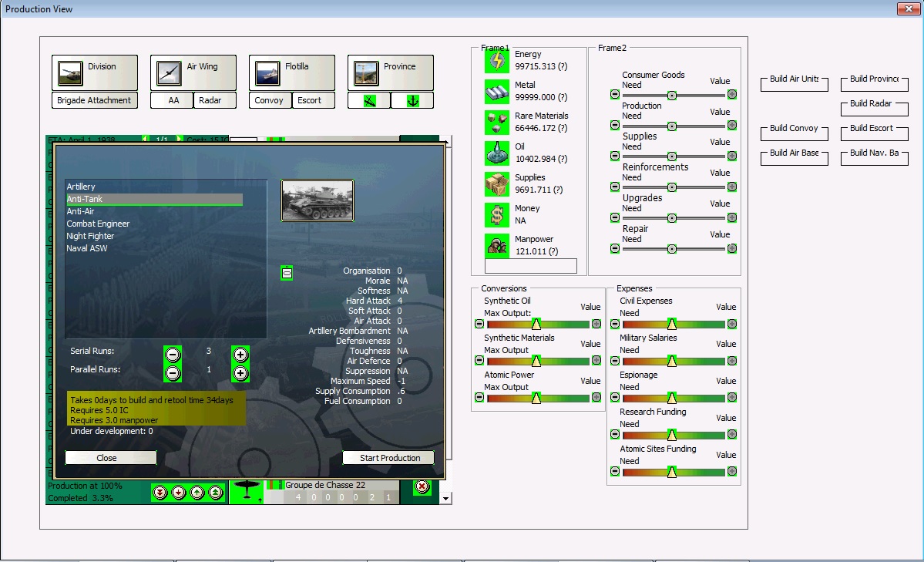This screenshot has height=562, width=924.
Task: Click the Start Production button
Action: (389, 458)
